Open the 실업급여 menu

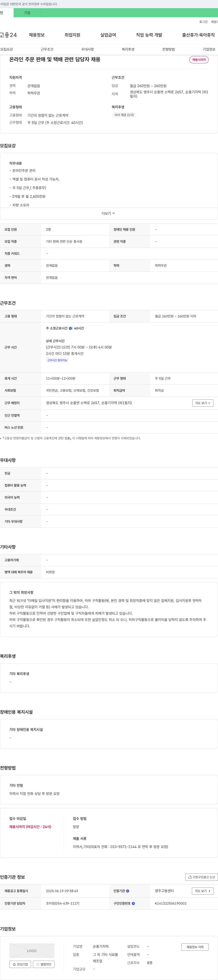[x=108, y=35]
